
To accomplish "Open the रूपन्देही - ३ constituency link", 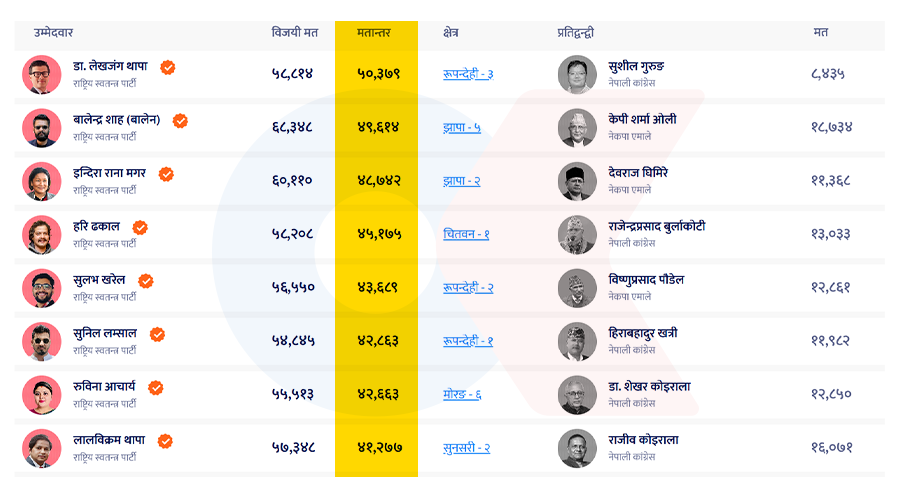I will (468, 74).
